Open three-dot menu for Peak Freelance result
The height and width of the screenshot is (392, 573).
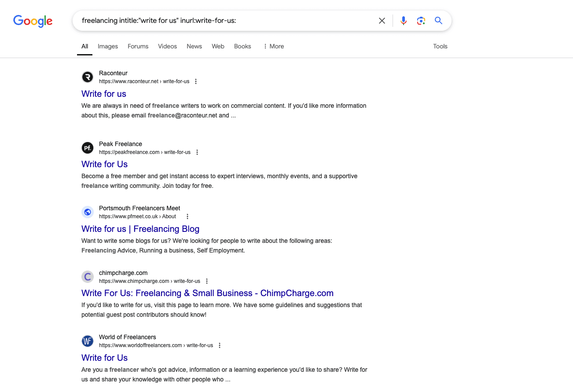[197, 152]
